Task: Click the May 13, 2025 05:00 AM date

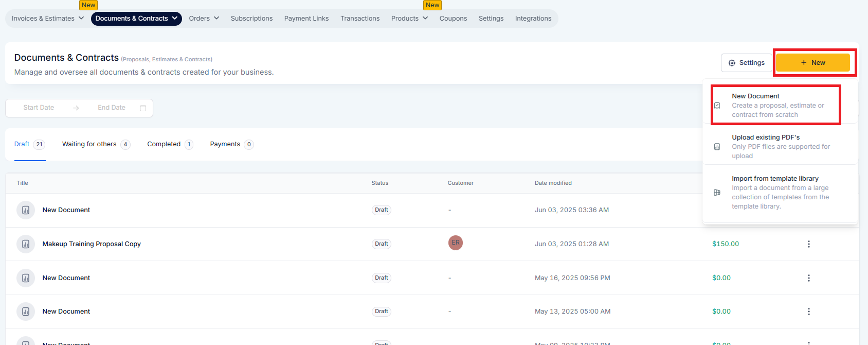Action: click(x=573, y=312)
